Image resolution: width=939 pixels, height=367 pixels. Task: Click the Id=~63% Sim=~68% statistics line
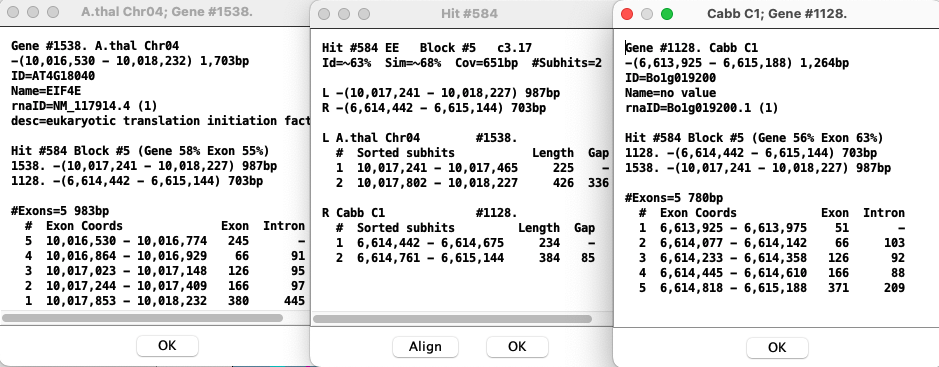click(x=461, y=63)
